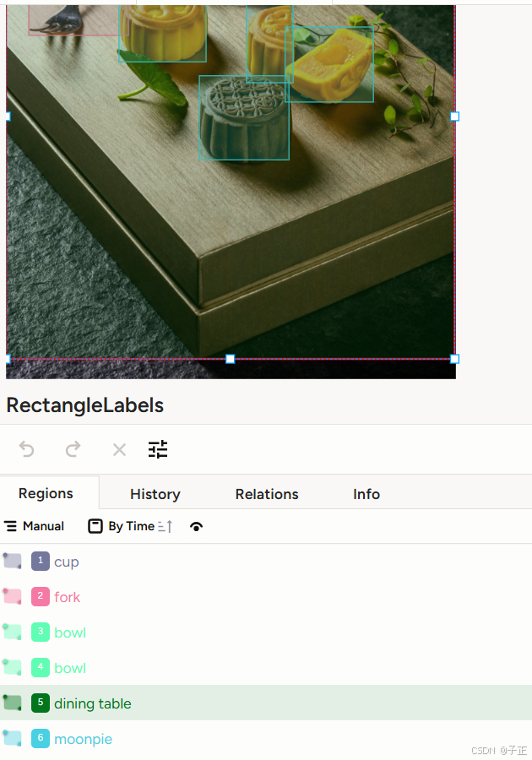Click the X reset icon in toolbar
The height and width of the screenshot is (760, 532).
point(119,450)
